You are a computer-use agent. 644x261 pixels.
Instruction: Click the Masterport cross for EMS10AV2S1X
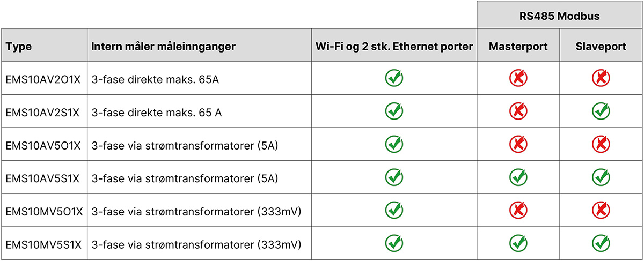(x=518, y=111)
